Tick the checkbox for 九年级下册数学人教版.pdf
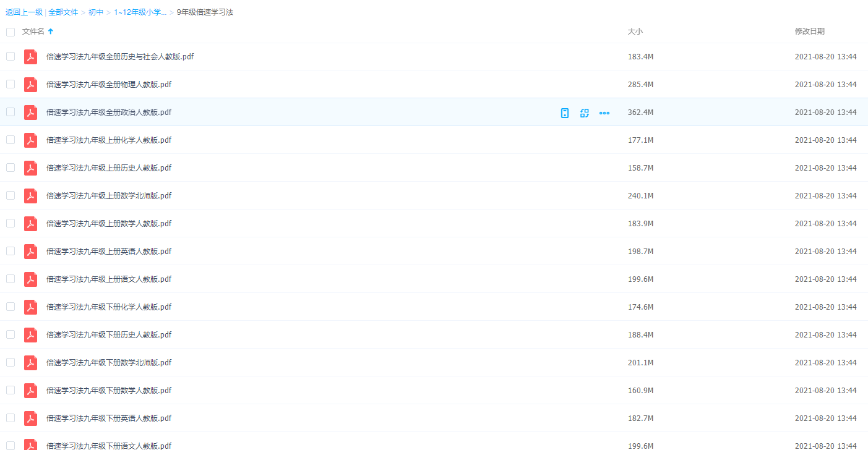Screen dimensions: 868x450 [11, 390]
